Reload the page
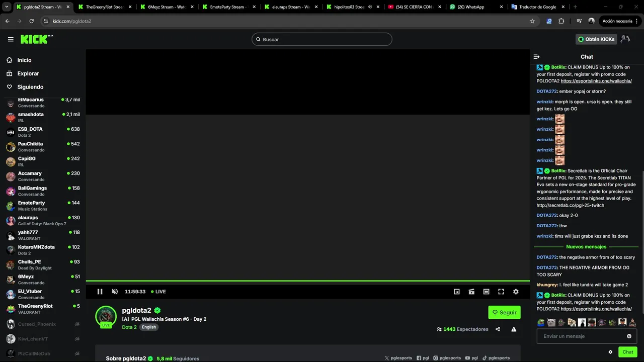 (x=31, y=21)
